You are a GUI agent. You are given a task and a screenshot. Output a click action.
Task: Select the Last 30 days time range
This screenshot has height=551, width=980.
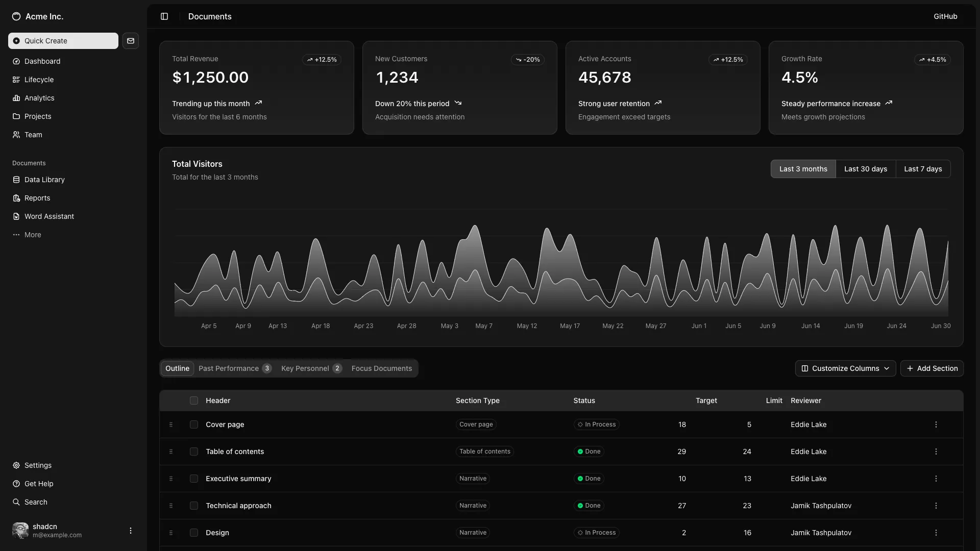click(866, 169)
